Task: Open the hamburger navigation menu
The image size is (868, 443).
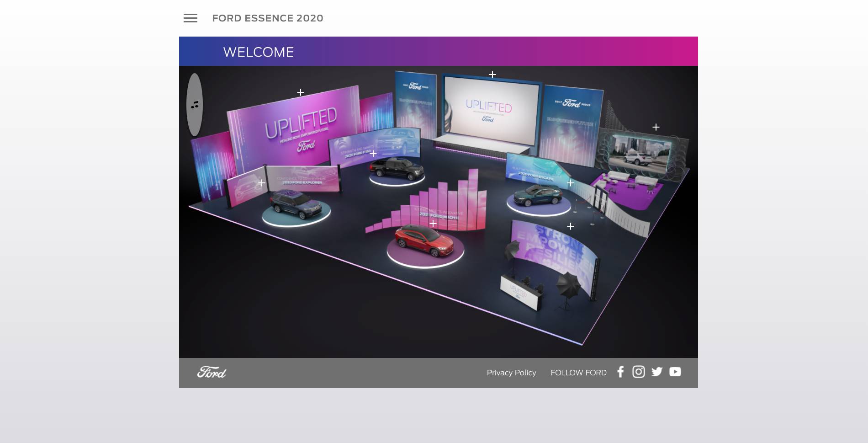Action: pyautogui.click(x=191, y=18)
